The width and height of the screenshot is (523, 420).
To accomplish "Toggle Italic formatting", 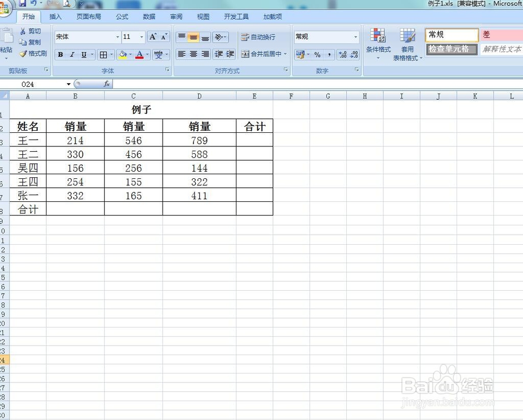I will pyautogui.click(x=72, y=55).
